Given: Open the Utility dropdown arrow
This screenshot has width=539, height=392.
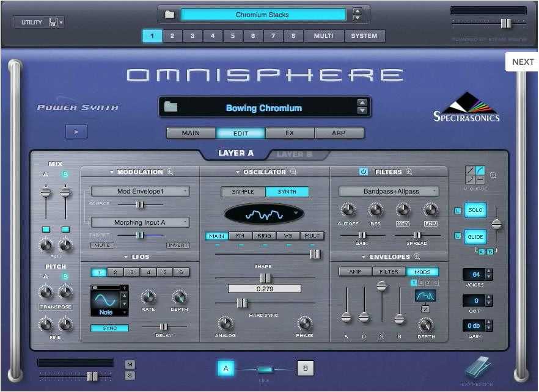Looking at the screenshot, I should [x=61, y=23].
